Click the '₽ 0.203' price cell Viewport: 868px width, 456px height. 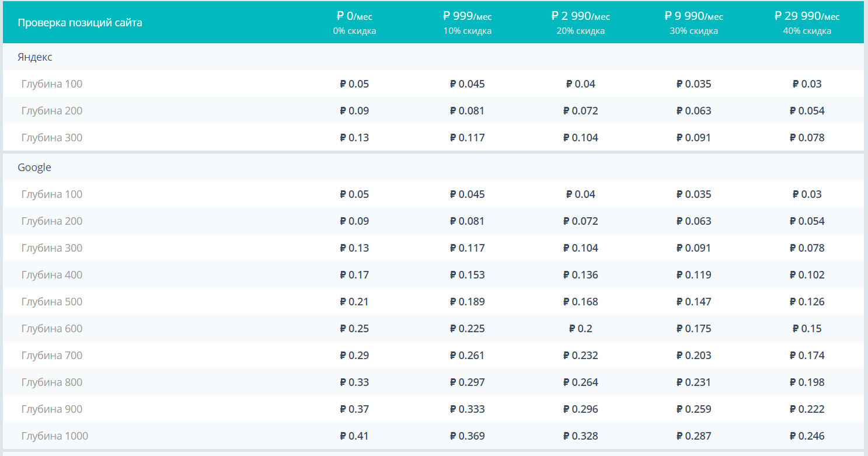pos(694,356)
